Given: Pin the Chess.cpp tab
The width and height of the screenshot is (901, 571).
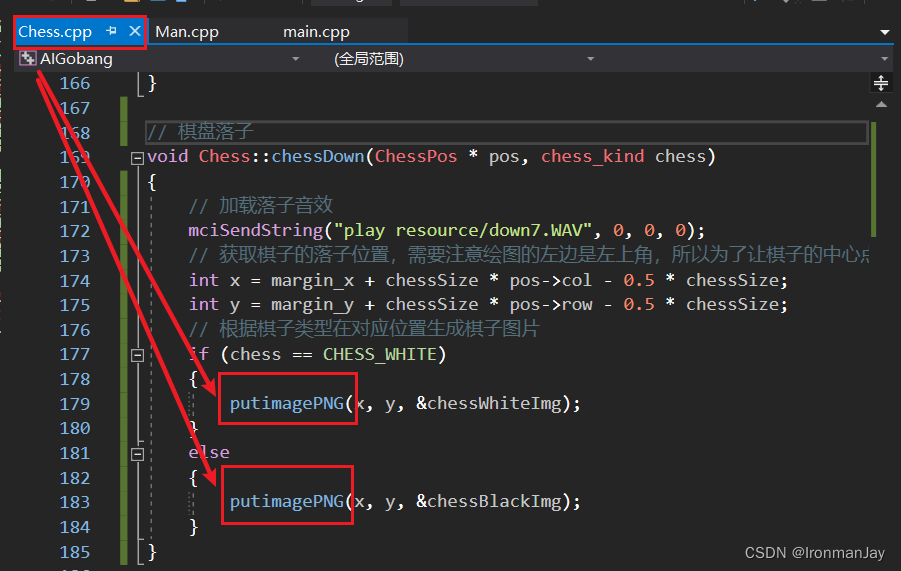Looking at the screenshot, I should coord(111,31).
